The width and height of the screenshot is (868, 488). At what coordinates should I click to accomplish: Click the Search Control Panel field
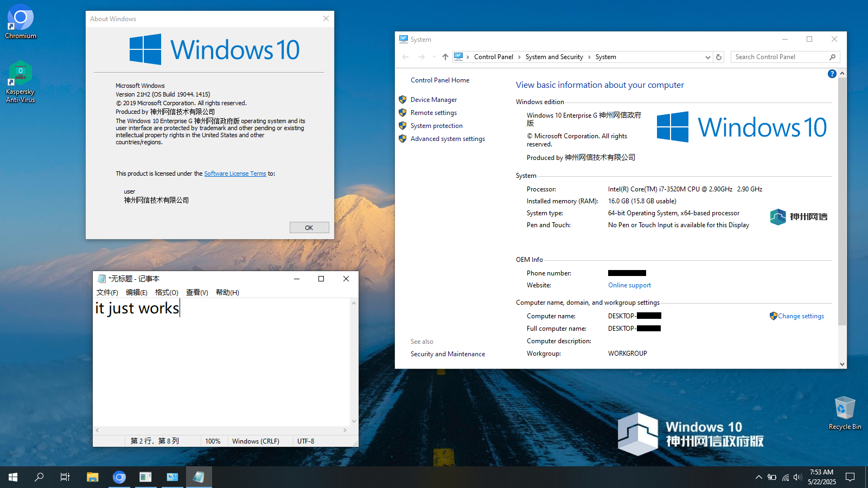[x=780, y=57]
